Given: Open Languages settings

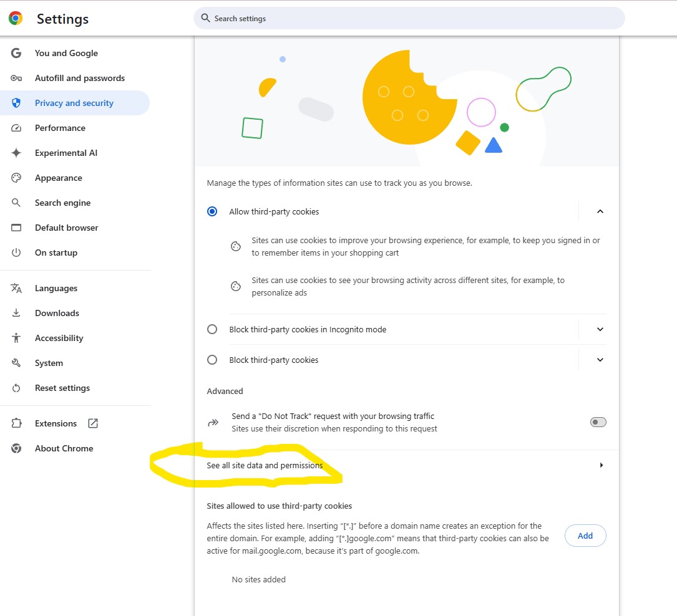Looking at the screenshot, I should tap(75, 288).
